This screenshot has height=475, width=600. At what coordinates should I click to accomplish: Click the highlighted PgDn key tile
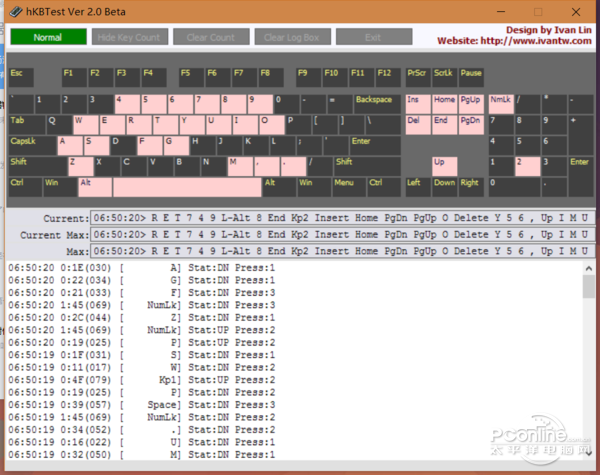point(471,125)
